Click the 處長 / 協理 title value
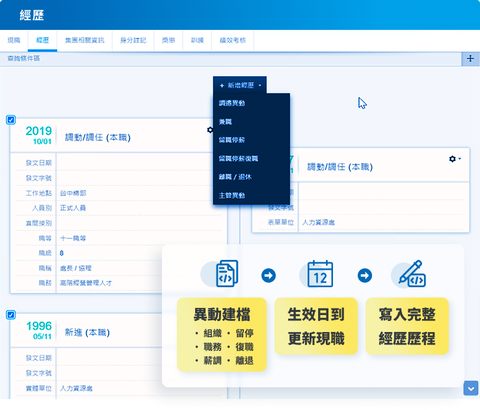 [x=76, y=268]
